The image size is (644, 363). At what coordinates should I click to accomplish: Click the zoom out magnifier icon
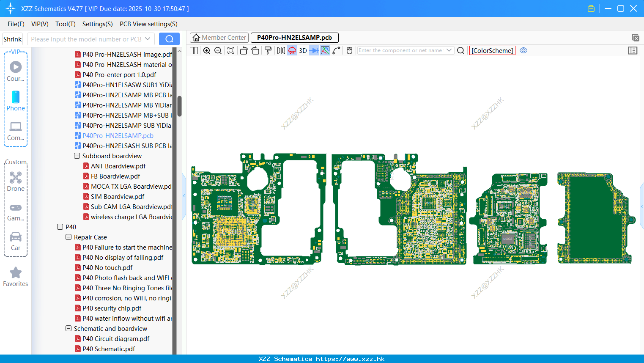pyautogui.click(x=218, y=50)
